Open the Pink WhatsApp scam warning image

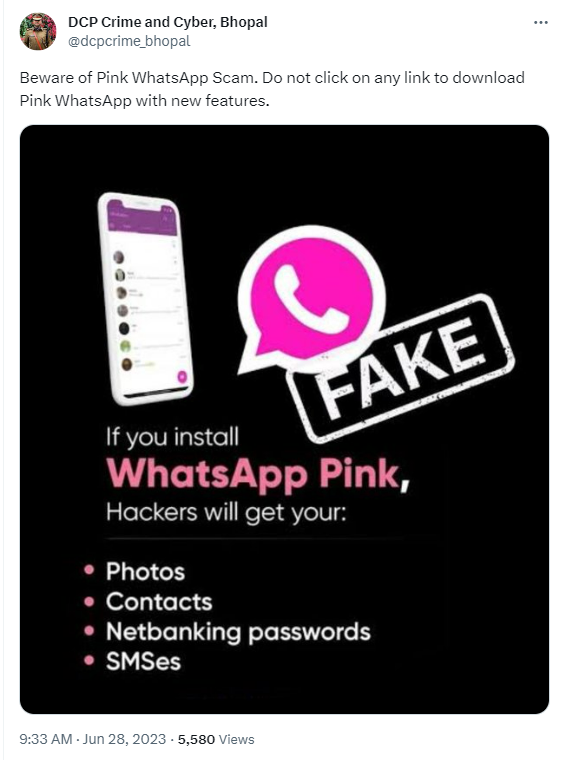[x=284, y=419]
